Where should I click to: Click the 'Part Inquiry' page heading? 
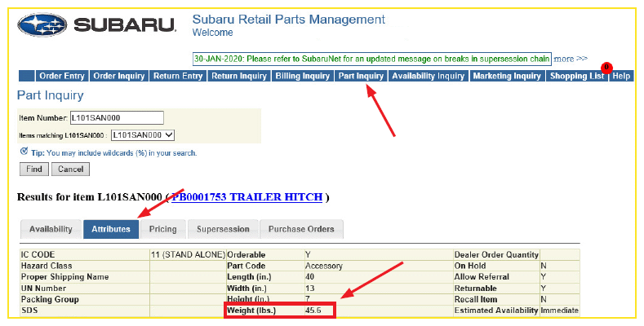coord(50,95)
